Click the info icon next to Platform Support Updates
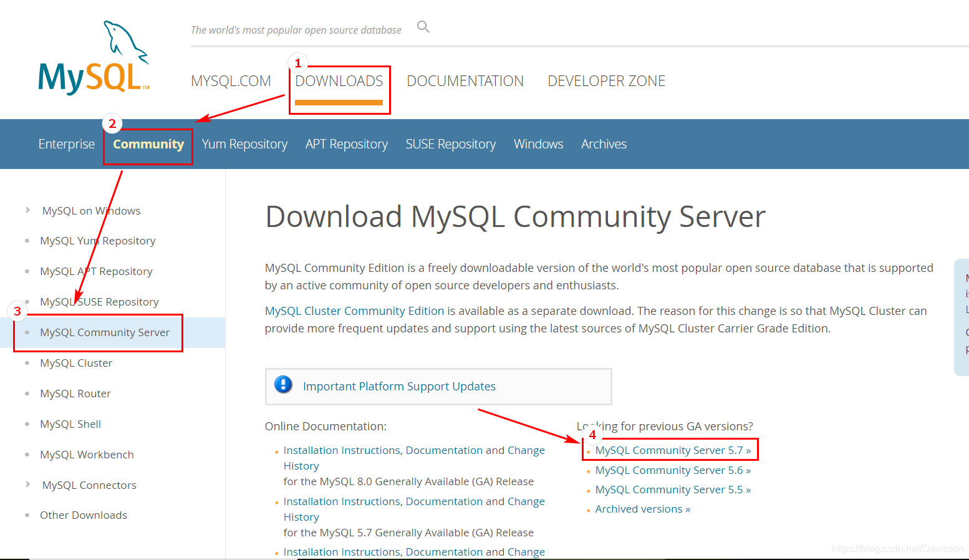Screen dimensions: 969x560 [x=283, y=385]
